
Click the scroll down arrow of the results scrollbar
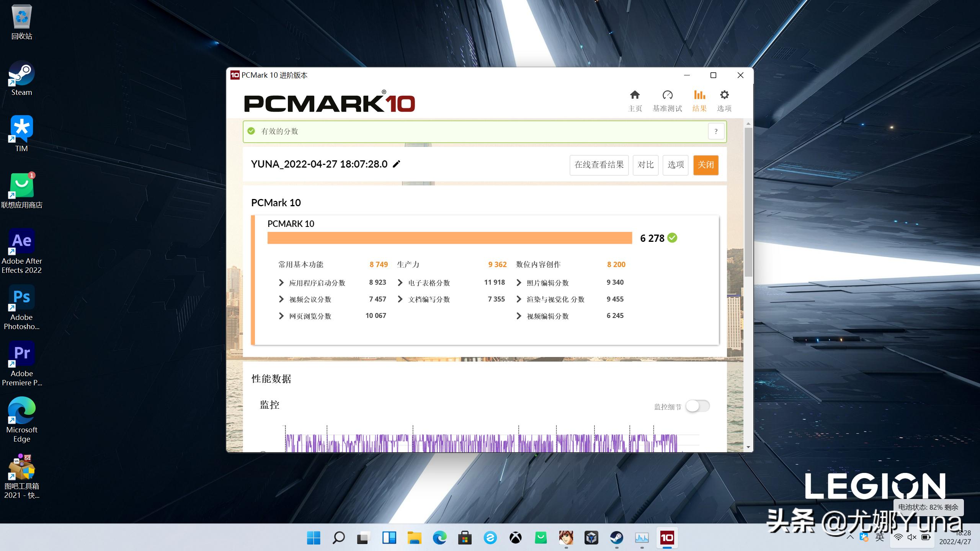(x=748, y=447)
